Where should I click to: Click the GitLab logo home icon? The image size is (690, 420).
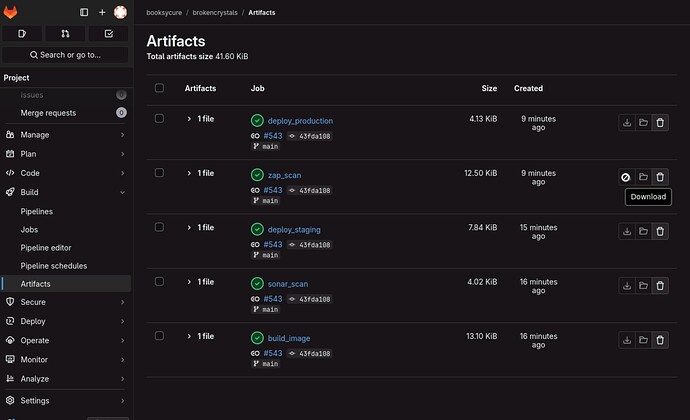13,12
